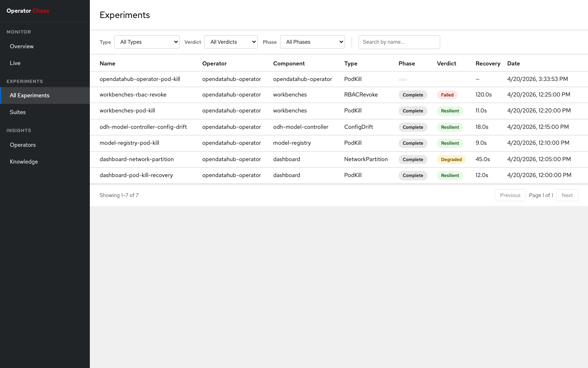Focus the Search by name field

tap(399, 42)
